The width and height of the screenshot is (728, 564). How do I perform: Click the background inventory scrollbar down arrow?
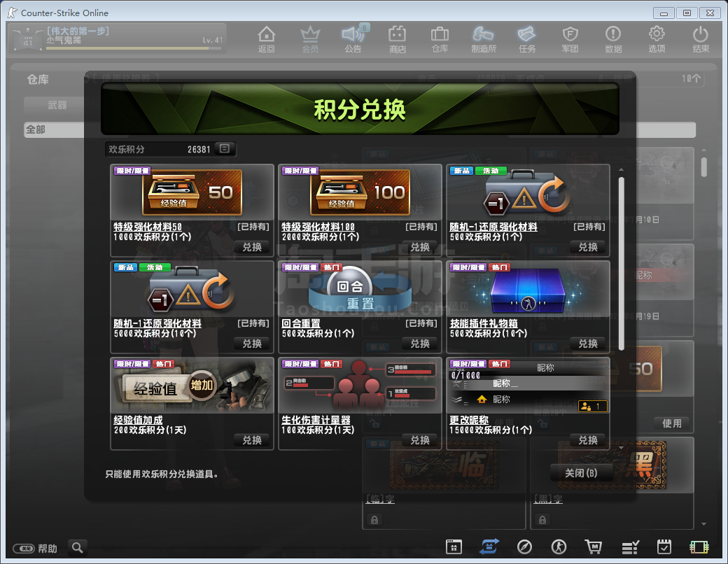coord(704,523)
